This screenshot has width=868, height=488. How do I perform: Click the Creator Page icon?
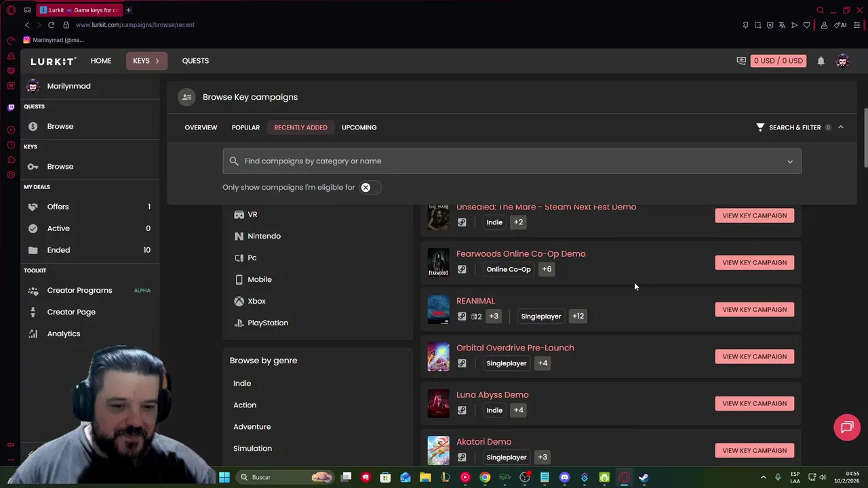(33, 312)
